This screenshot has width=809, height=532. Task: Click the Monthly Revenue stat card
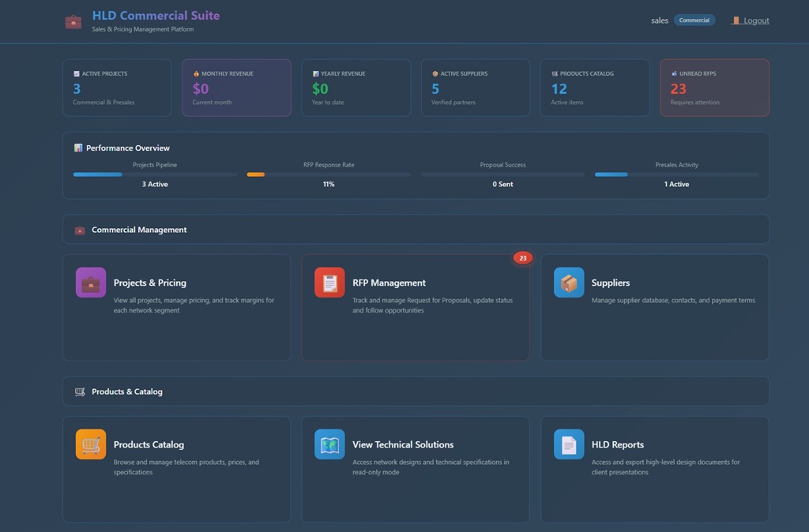point(236,88)
